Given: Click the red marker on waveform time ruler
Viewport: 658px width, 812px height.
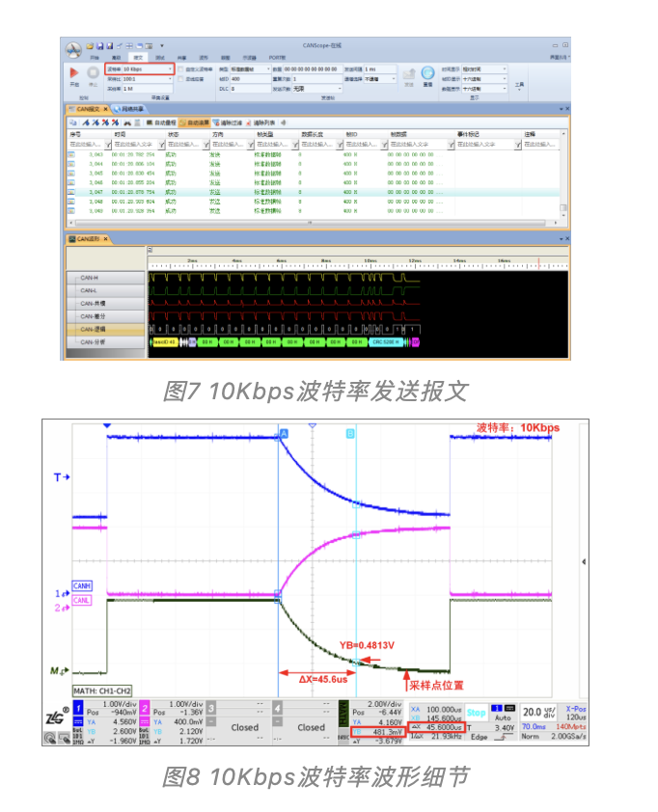Looking at the screenshot, I should click(538, 263).
